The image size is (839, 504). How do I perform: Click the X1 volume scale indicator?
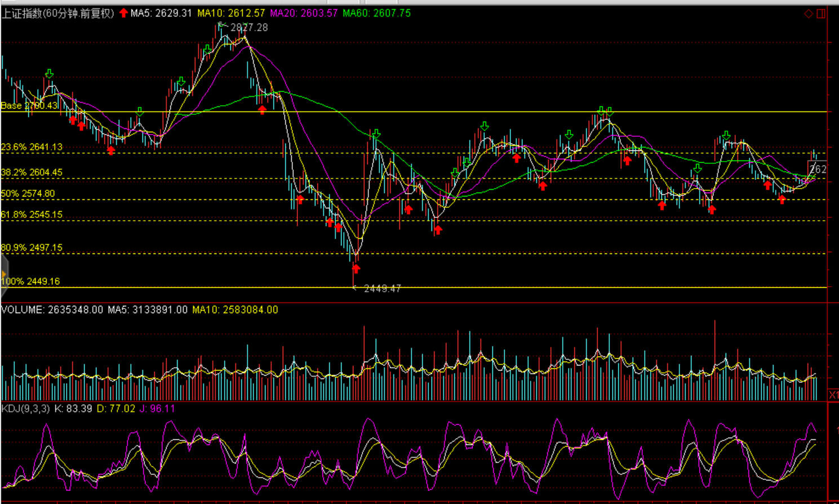(833, 394)
